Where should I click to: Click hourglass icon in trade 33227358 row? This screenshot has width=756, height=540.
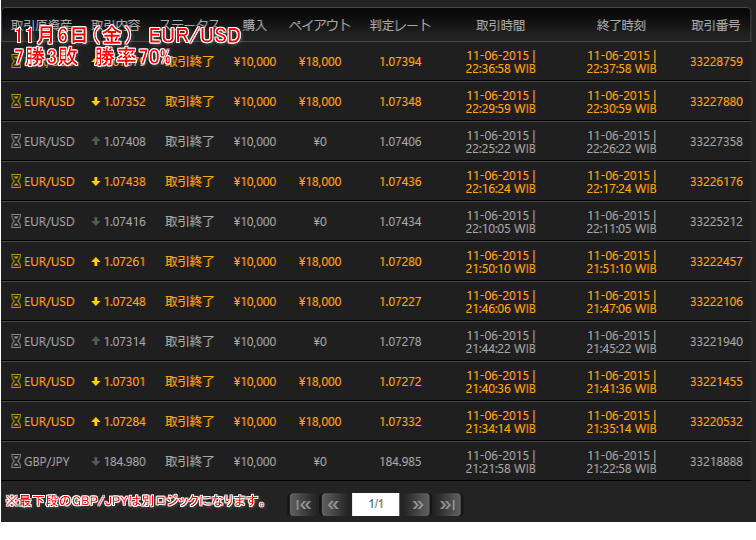[16, 142]
